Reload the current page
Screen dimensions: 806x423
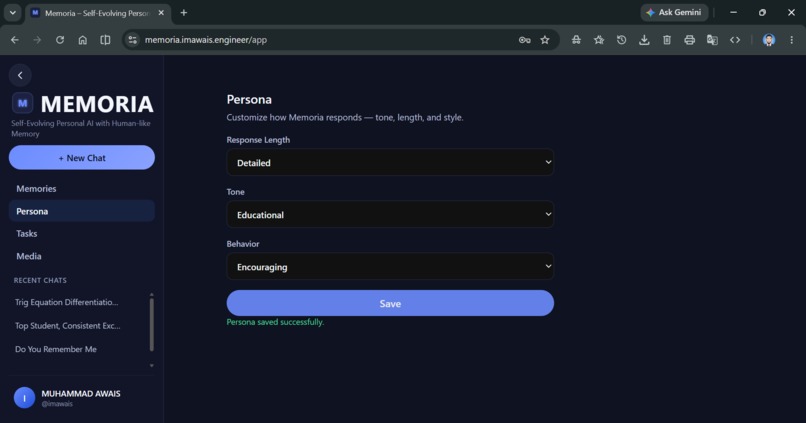click(x=60, y=40)
